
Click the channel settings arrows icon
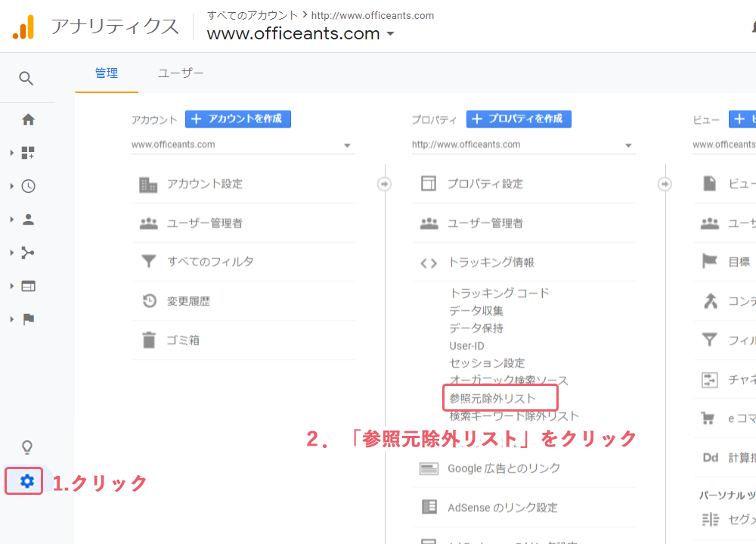click(x=709, y=379)
